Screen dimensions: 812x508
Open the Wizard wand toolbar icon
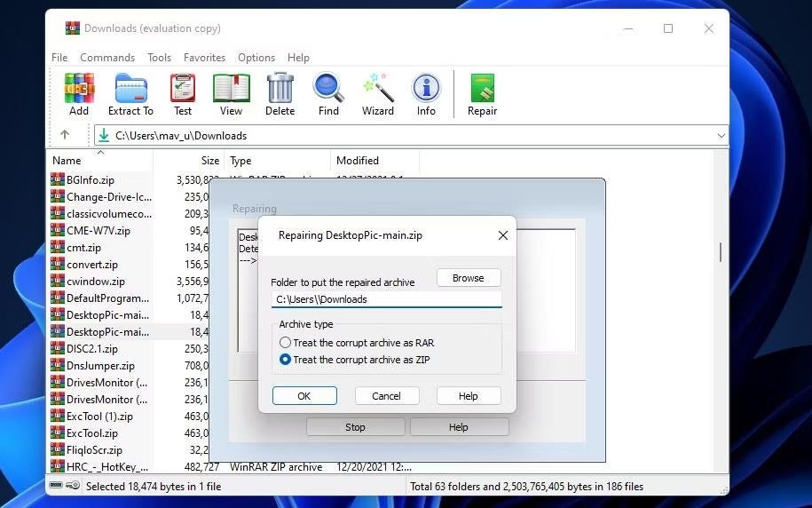(378, 88)
